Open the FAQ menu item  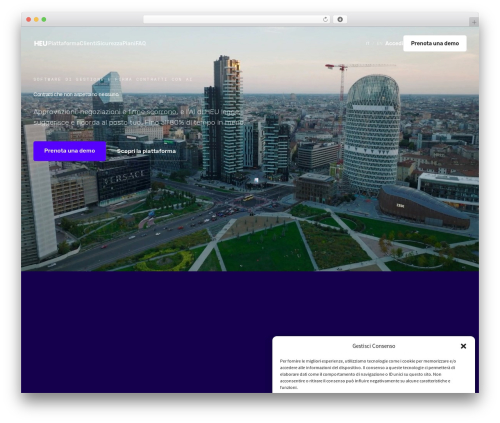click(x=141, y=43)
